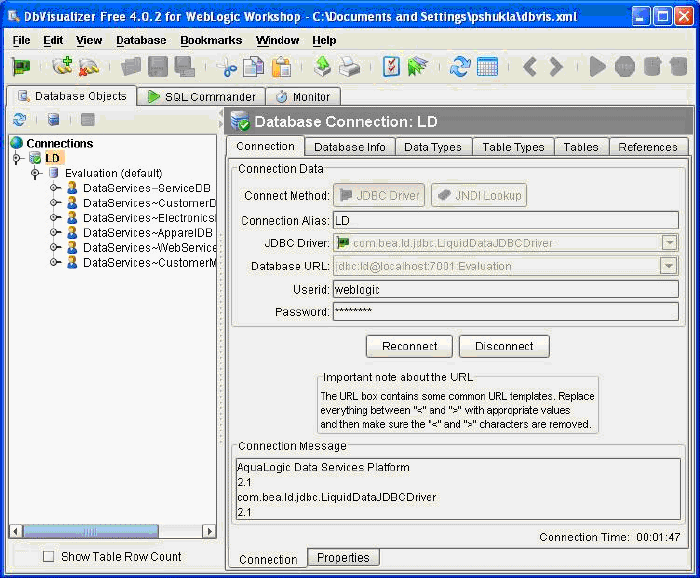Open the Database Info tab

coord(350,147)
